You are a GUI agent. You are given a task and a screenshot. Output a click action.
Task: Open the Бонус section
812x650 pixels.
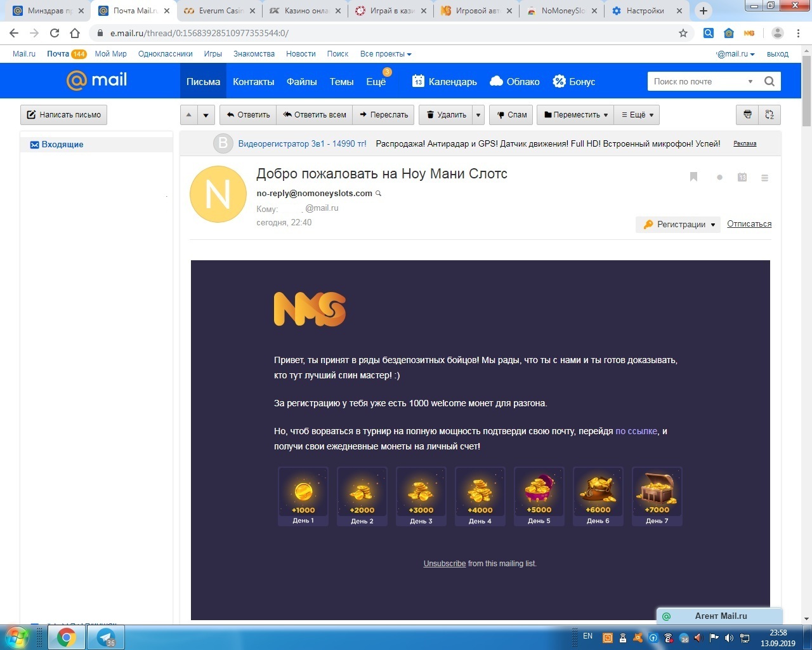(x=574, y=81)
